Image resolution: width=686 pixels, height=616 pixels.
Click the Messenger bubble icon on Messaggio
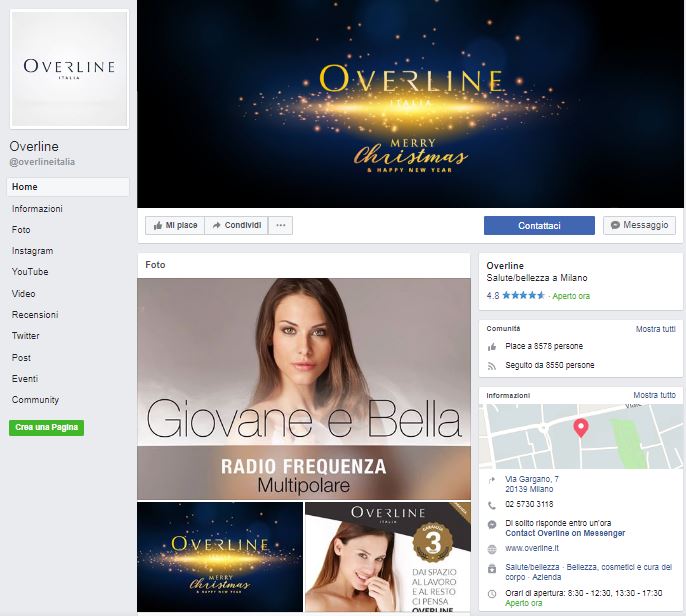(x=615, y=225)
